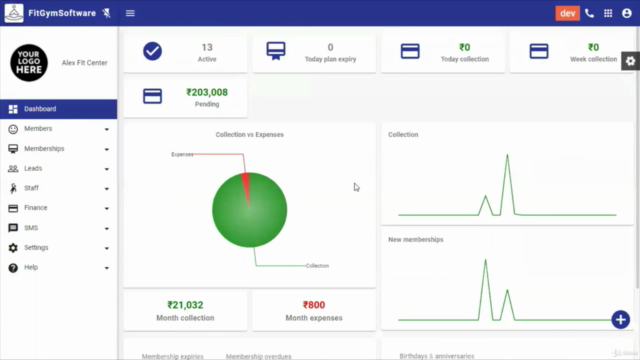Click the ₹21,032 Month collection value
The height and width of the screenshot is (360, 640).
(185, 305)
